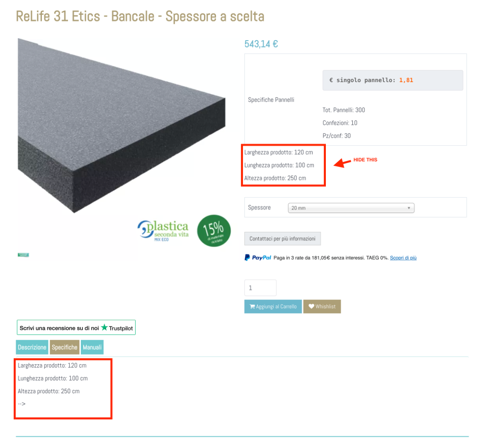Switch to the Descrizione tab
This screenshot has width=495, height=448.
coord(32,347)
